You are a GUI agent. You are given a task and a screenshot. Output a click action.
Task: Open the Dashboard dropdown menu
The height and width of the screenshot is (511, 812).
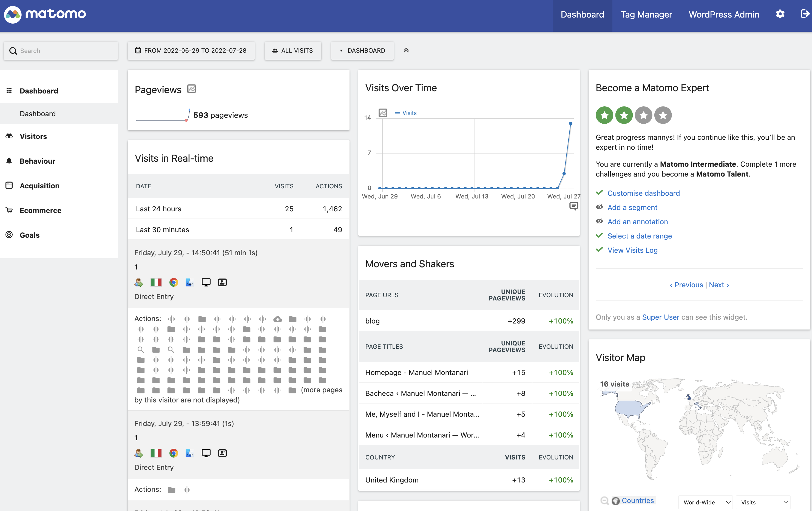pos(362,51)
